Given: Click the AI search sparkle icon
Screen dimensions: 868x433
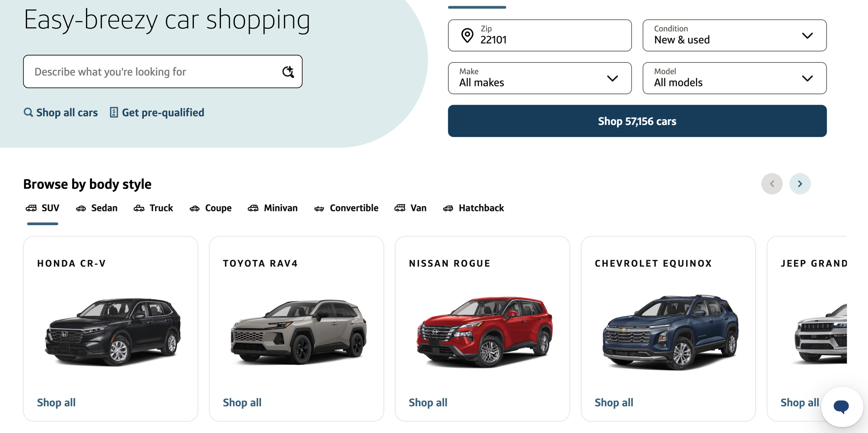Looking at the screenshot, I should pyautogui.click(x=288, y=72).
